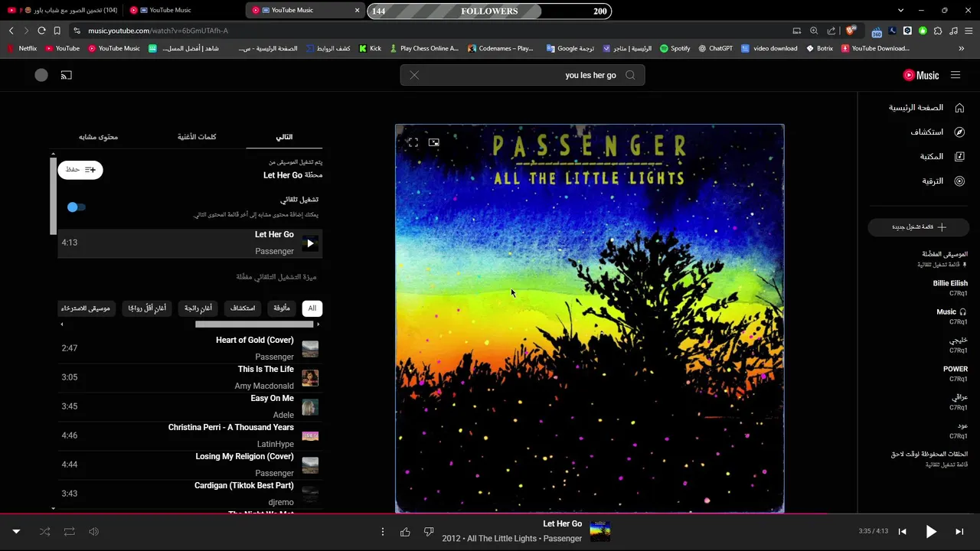Viewport: 980px width, 551px height.
Task: Select Losing My Religion (Cover)
Action: tap(190, 465)
